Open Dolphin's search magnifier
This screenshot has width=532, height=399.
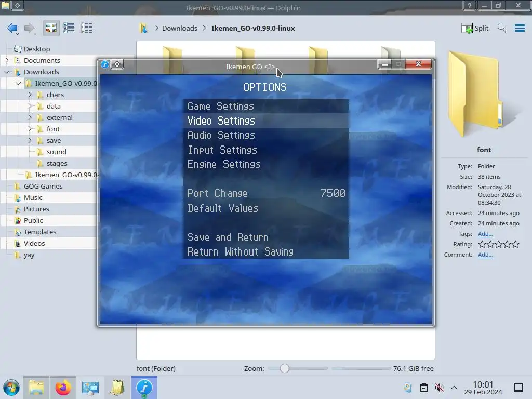pos(502,28)
